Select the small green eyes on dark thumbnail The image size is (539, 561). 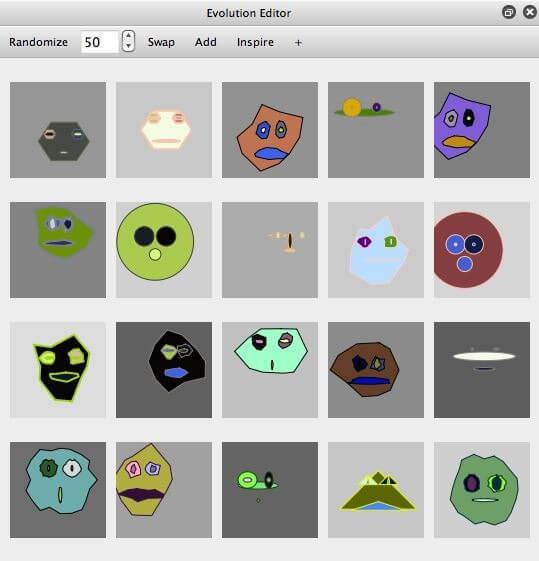click(x=270, y=490)
